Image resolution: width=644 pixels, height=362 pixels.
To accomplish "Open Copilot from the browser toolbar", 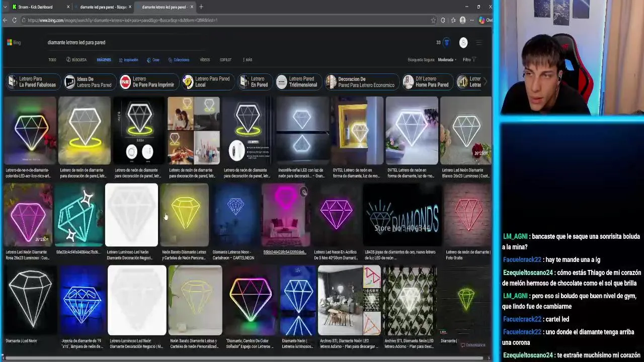I will point(482,20).
